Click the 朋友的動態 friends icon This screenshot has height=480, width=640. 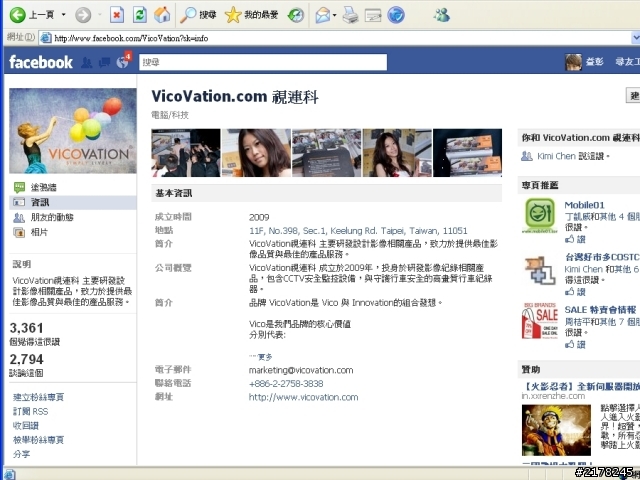tap(19, 218)
